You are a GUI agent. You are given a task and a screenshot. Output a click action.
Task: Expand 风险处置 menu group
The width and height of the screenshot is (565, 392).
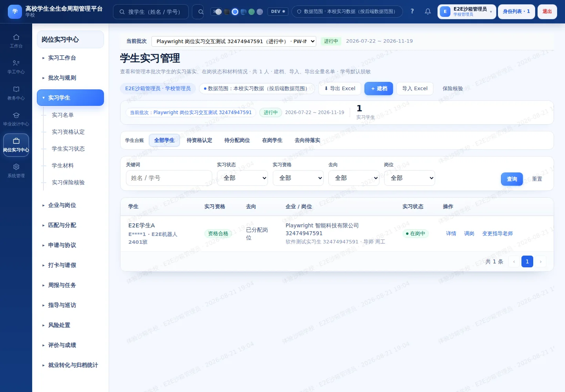tap(70, 325)
